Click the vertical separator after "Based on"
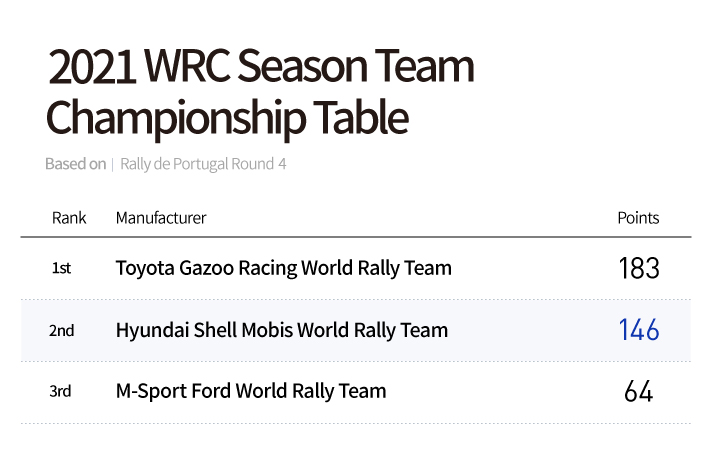This screenshot has width=712, height=450. click(x=112, y=164)
